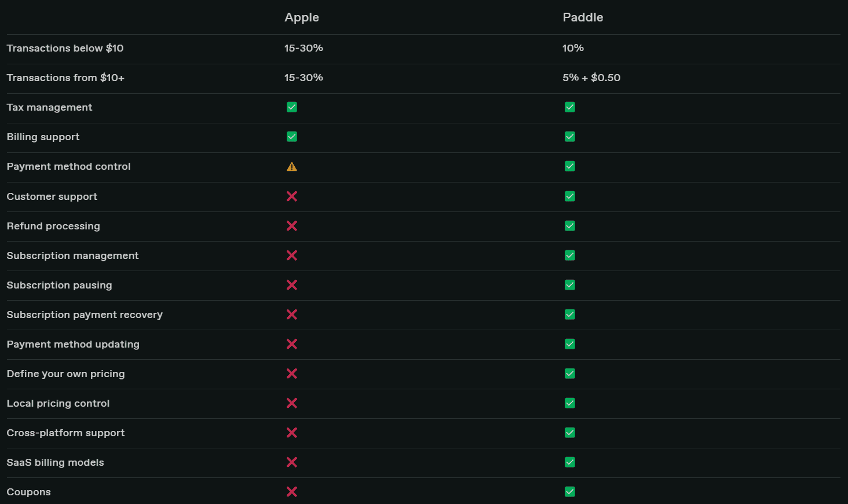848x504 pixels.
Task: Click the 'Tax management' row label
Action: 49,108
